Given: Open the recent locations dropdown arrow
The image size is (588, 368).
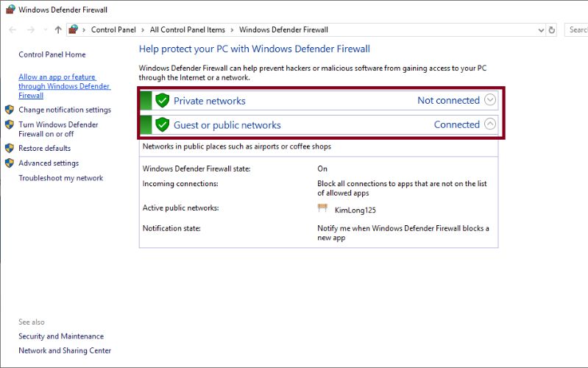Looking at the screenshot, I should (46, 29).
